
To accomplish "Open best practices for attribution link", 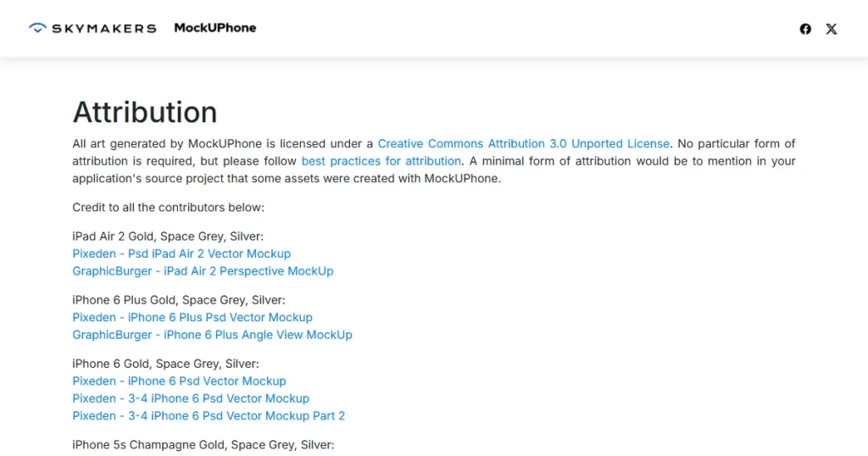I will coord(381,161).
